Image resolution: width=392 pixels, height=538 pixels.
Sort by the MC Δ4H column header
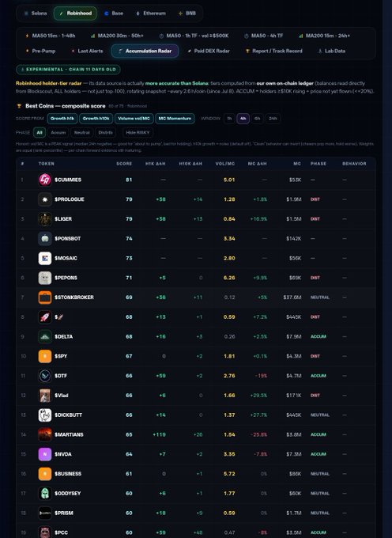257,164
